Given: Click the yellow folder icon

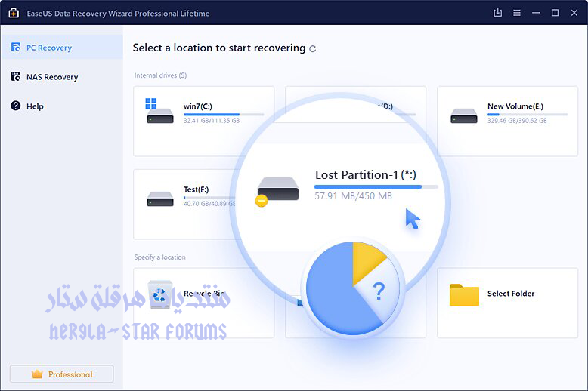Looking at the screenshot, I should tap(464, 295).
